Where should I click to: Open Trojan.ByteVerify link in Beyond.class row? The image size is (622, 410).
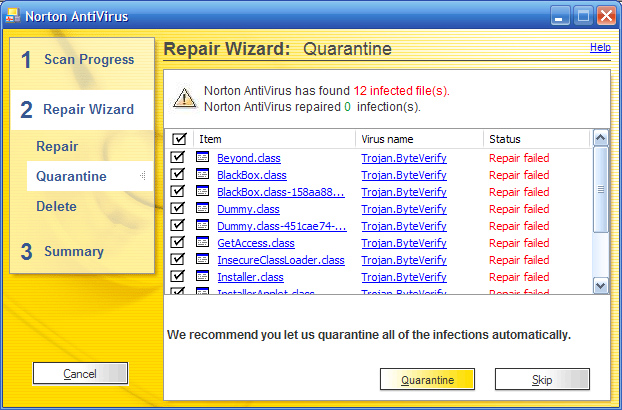click(404, 158)
